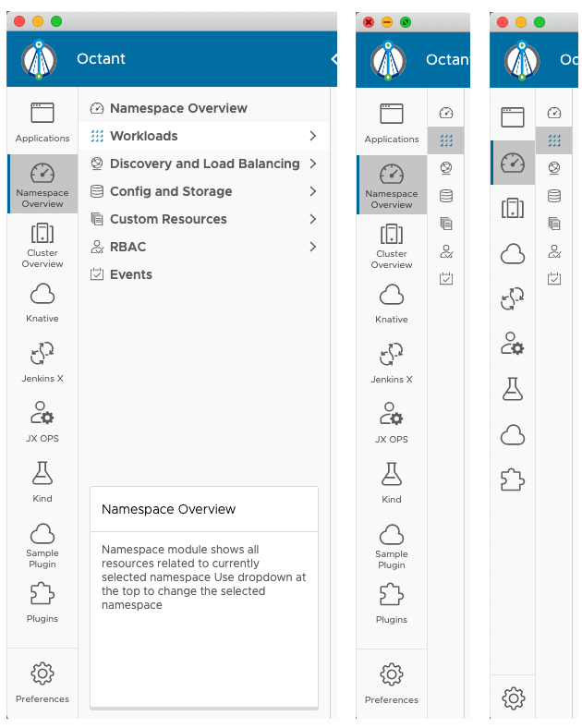Viewport: 582px width, 728px height.
Task: Open Preferences in the left window
Action: [x=42, y=683]
